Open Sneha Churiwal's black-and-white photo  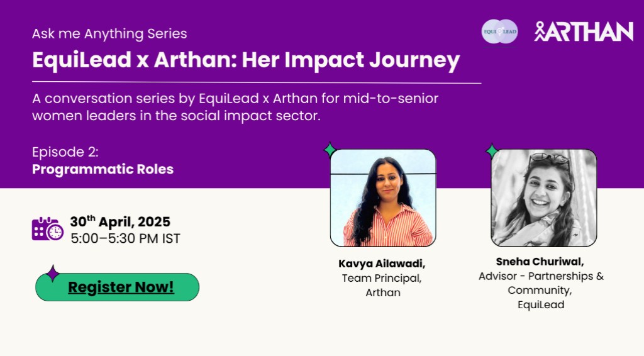(x=544, y=198)
